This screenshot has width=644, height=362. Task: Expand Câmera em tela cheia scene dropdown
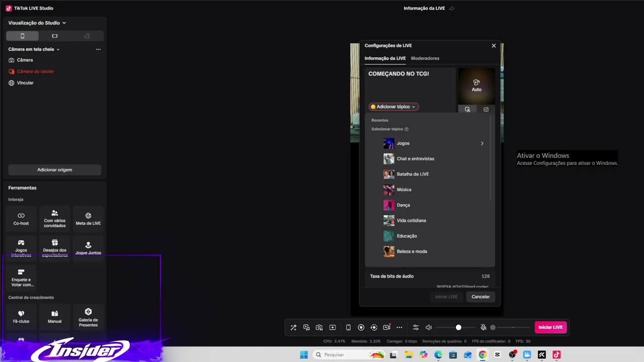(58, 49)
